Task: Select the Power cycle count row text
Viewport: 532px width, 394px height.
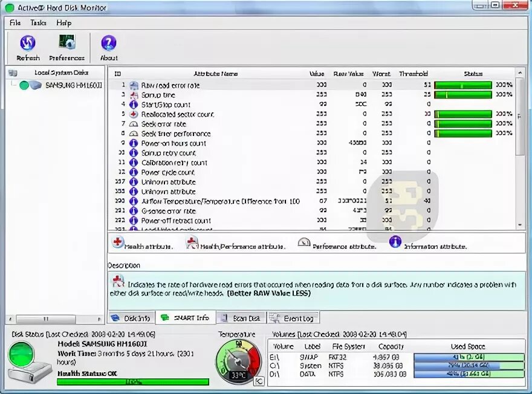Action: click(x=167, y=172)
